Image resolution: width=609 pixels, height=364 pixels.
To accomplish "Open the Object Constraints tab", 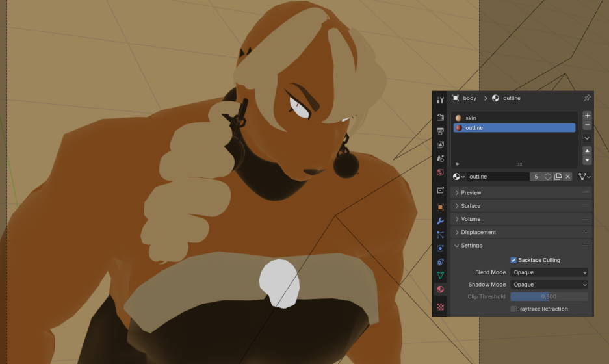I will coord(440,262).
